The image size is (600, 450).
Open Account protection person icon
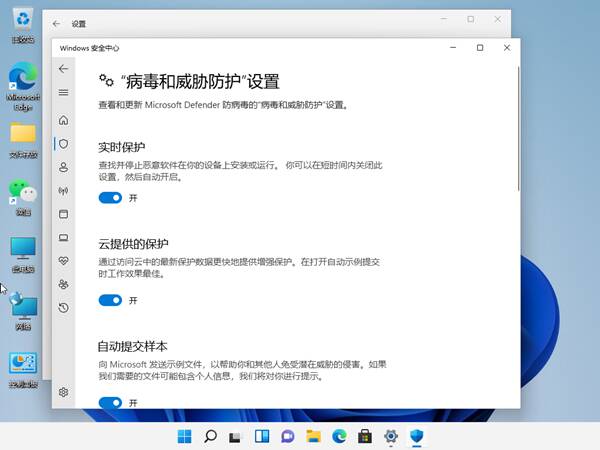tap(64, 167)
